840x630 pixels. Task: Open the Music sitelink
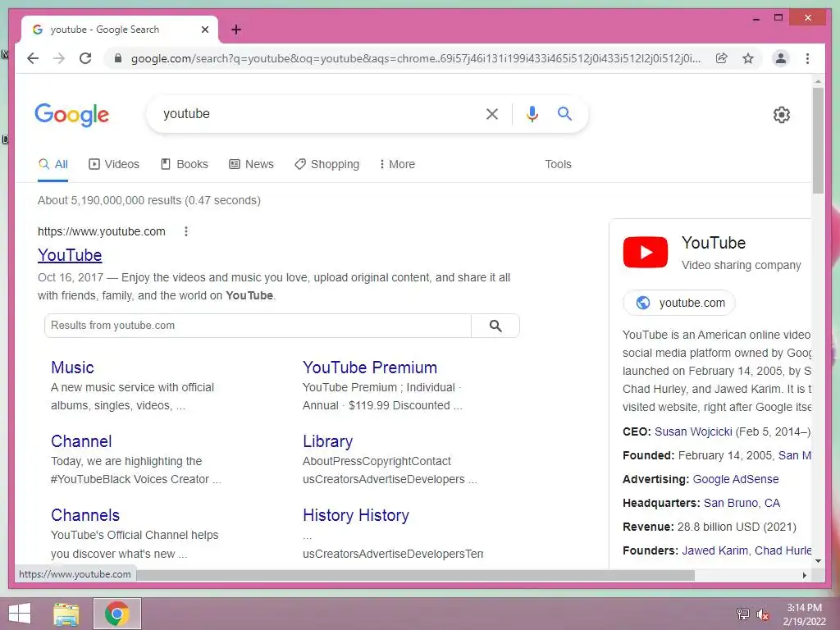point(72,367)
